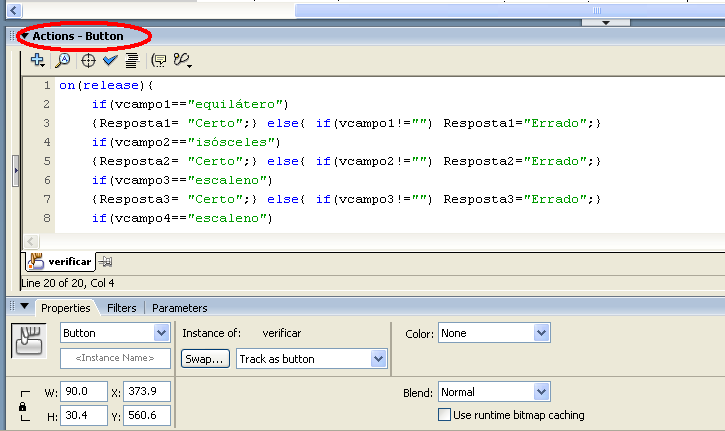Click line number 8 in gutter

(x=47, y=218)
